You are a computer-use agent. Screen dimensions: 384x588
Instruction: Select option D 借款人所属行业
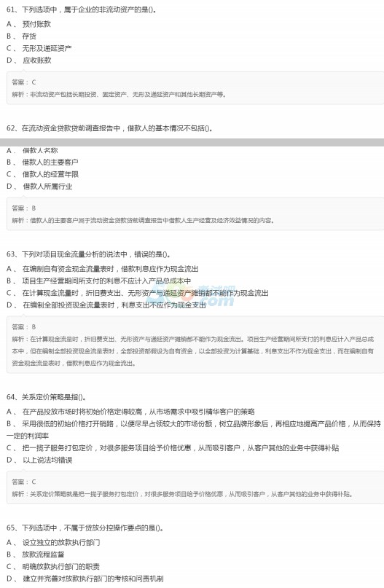click(39, 187)
